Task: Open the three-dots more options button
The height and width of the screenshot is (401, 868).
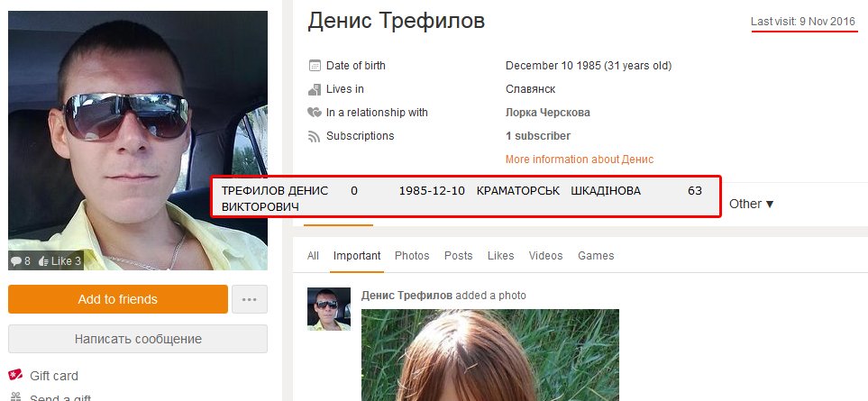Action: (x=250, y=299)
